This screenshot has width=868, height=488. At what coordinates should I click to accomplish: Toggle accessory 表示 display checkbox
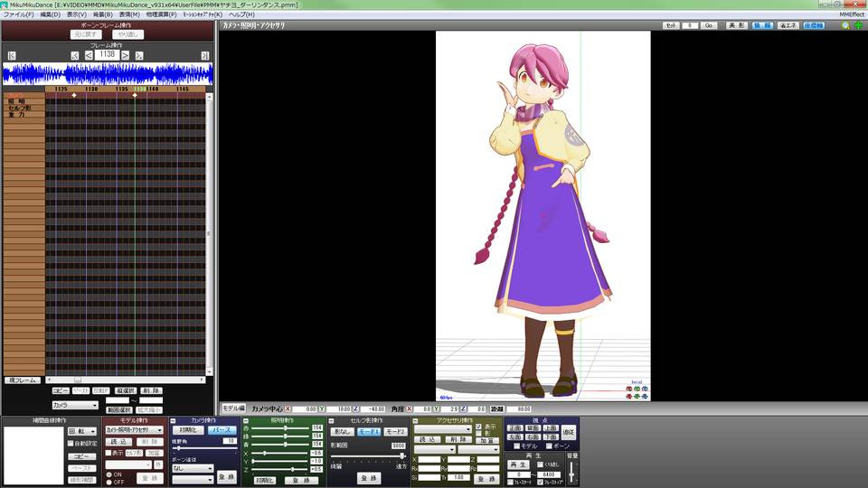[479, 427]
